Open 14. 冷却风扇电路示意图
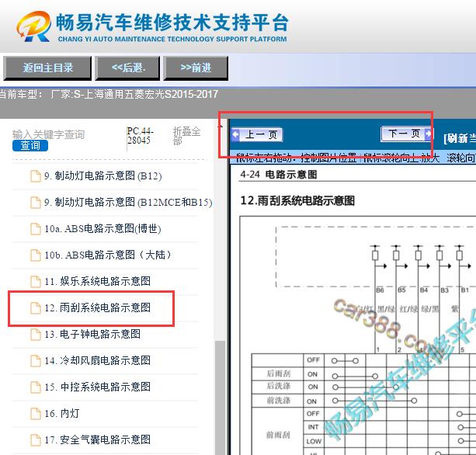The height and width of the screenshot is (455, 476). click(97, 360)
